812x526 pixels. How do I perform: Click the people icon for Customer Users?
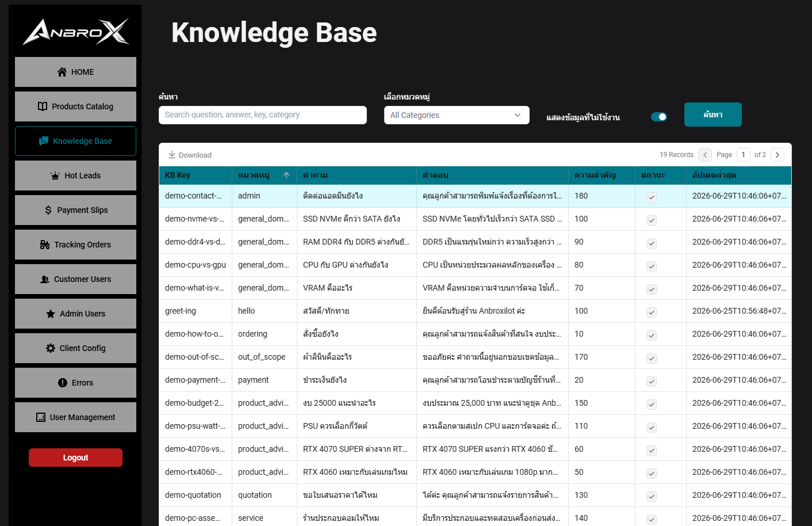coord(45,279)
